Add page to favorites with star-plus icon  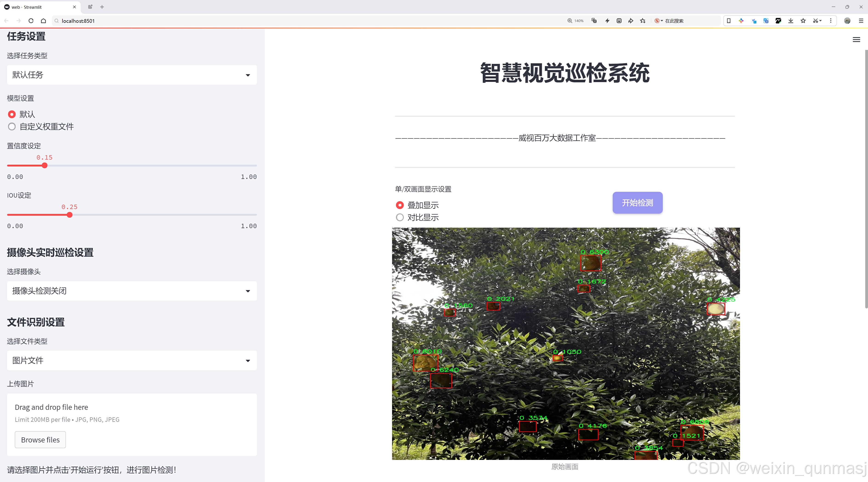point(643,20)
